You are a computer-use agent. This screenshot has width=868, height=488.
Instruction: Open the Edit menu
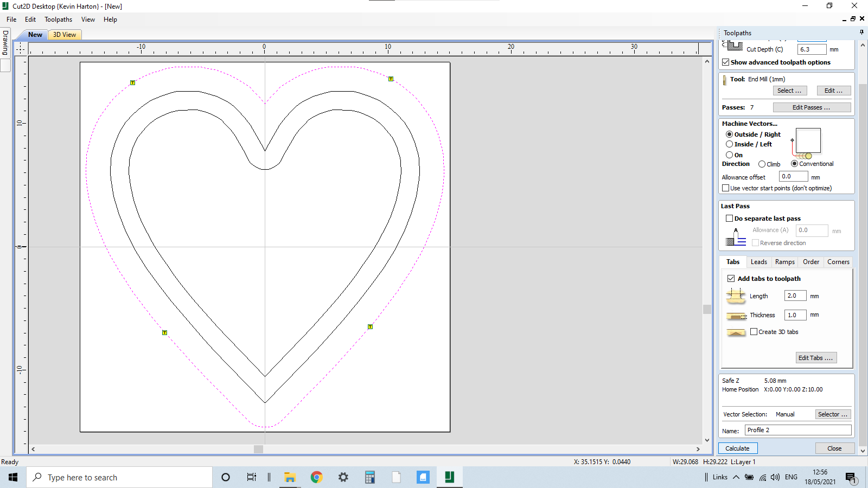[30, 20]
